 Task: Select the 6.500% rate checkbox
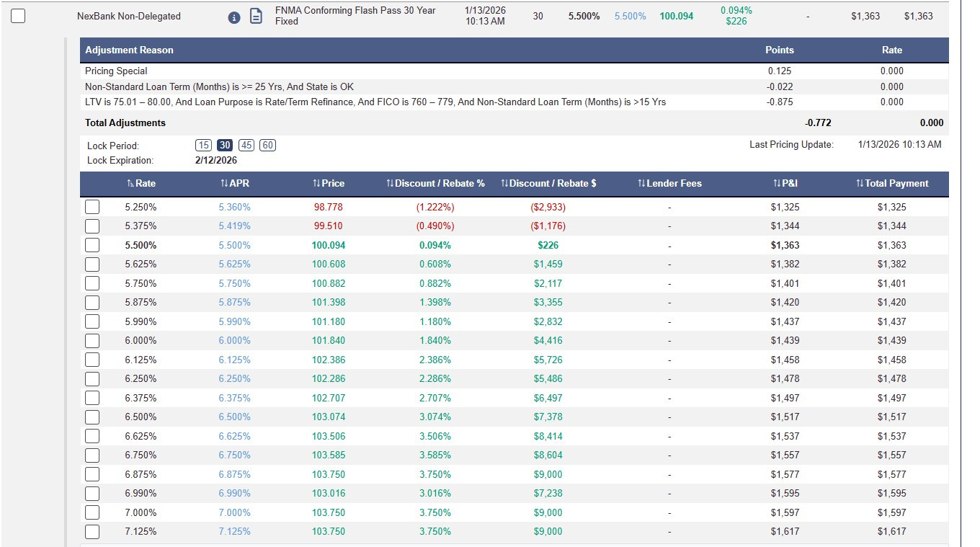pos(92,417)
